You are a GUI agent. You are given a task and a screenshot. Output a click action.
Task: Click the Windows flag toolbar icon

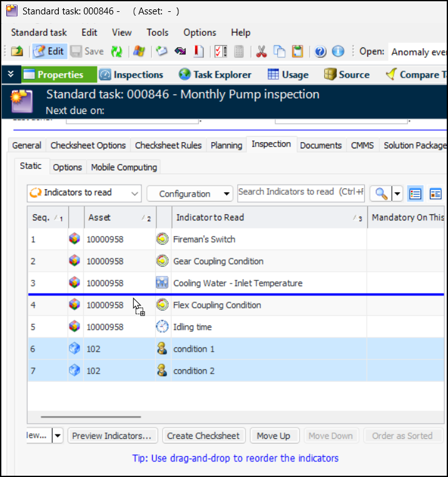click(x=139, y=51)
